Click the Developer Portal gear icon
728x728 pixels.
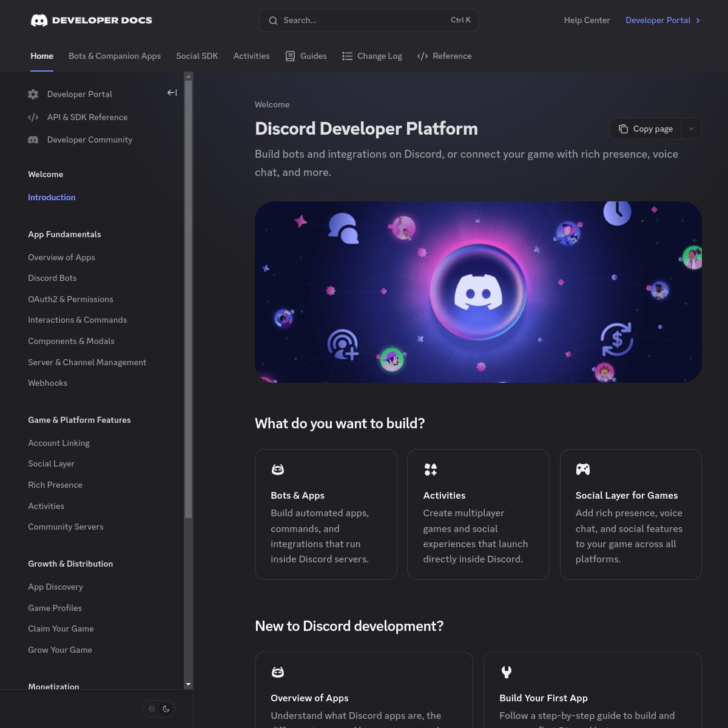pyautogui.click(x=33, y=94)
